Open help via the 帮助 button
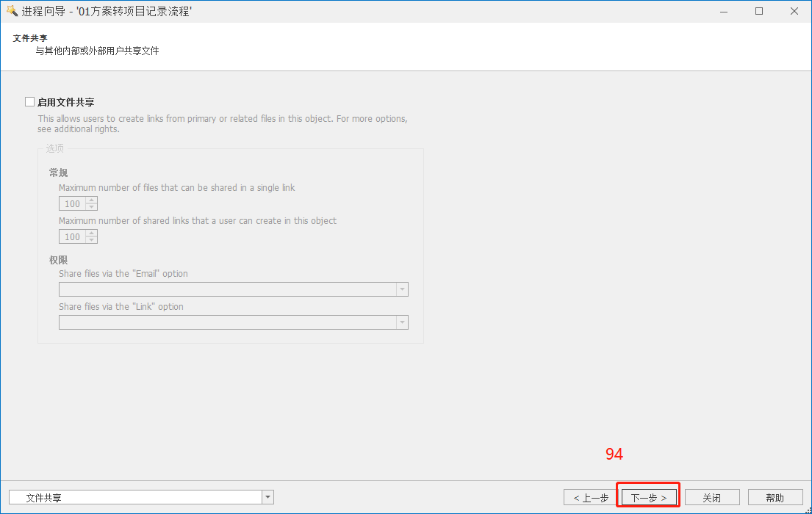Screen dimensions: 812x514 pyautogui.click(x=775, y=498)
